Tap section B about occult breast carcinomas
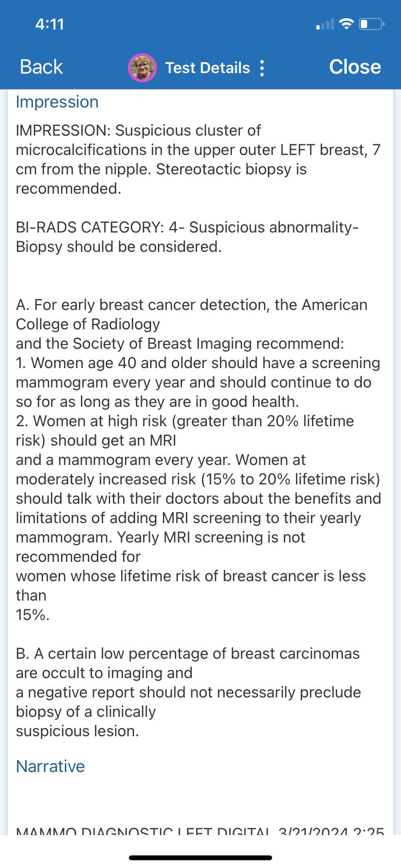The image size is (401, 868). (x=188, y=692)
